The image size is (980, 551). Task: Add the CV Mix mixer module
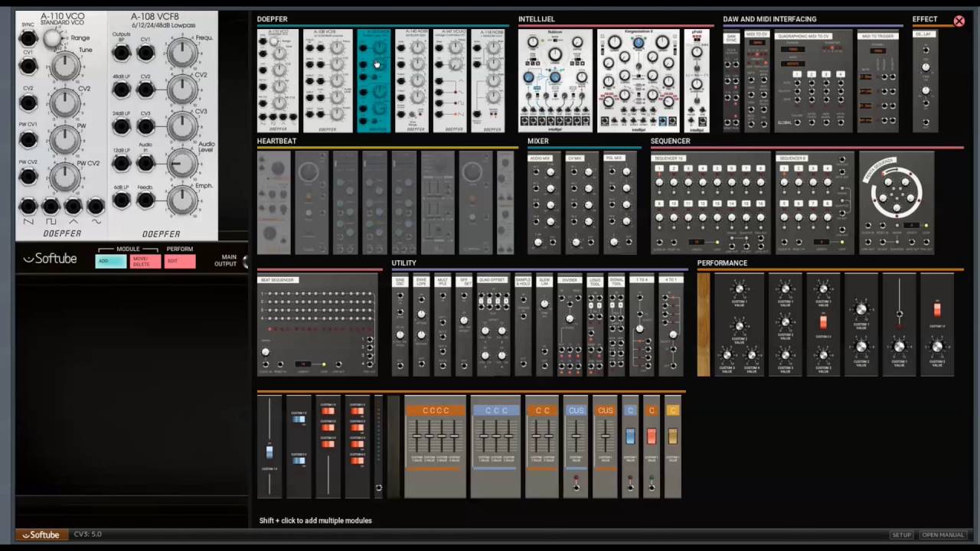pos(580,203)
